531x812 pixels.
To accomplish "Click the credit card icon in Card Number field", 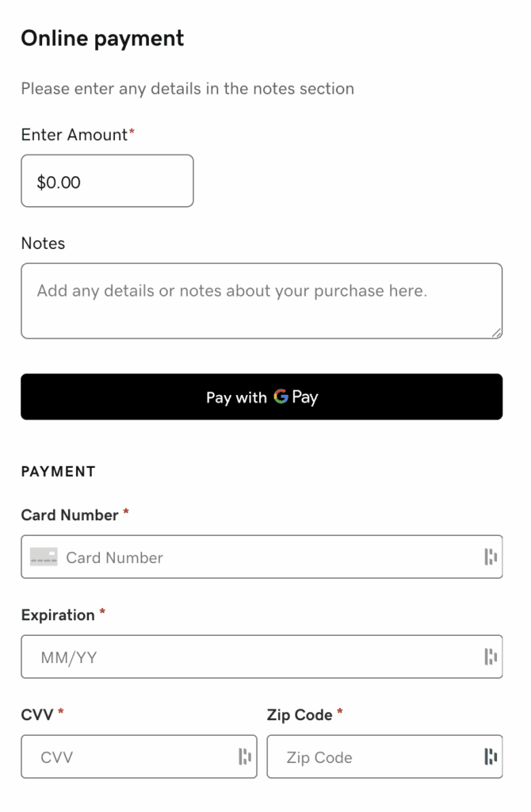I will (x=44, y=557).
